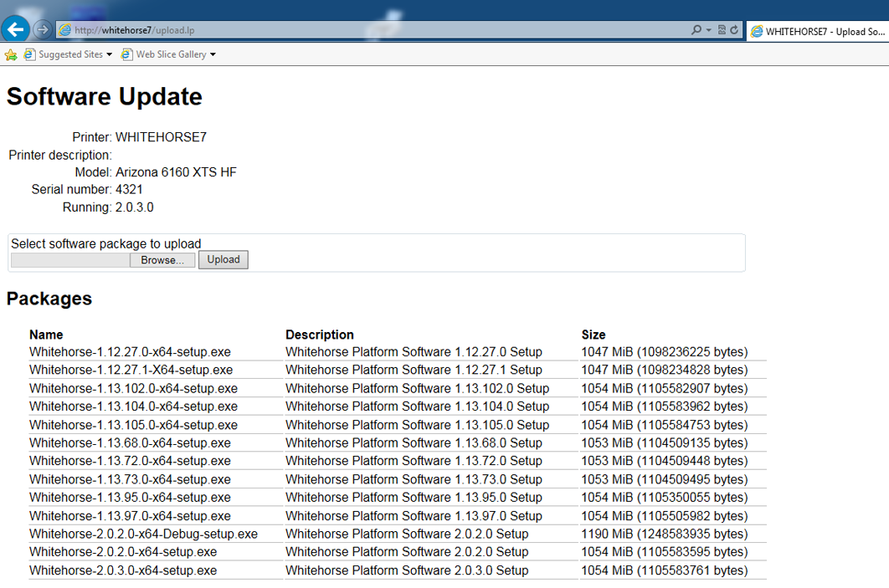Click the Size column header

pyautogui.click(x=594, y=335)
